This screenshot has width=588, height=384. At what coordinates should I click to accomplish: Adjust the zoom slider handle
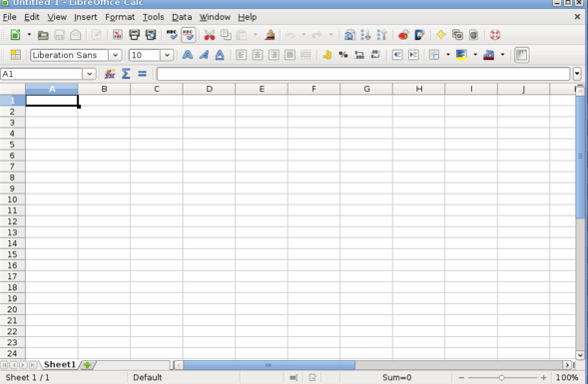(x=501, y=378)
